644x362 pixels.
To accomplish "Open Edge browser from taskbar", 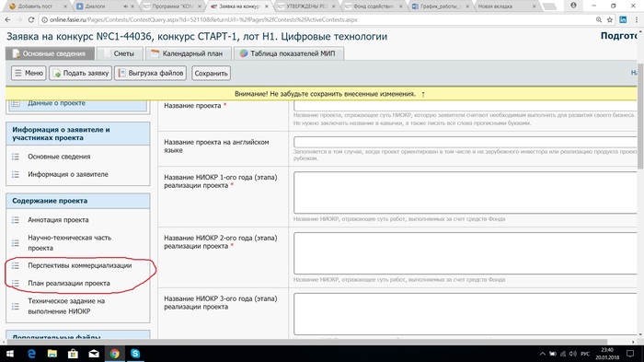I will click(31, 354).
